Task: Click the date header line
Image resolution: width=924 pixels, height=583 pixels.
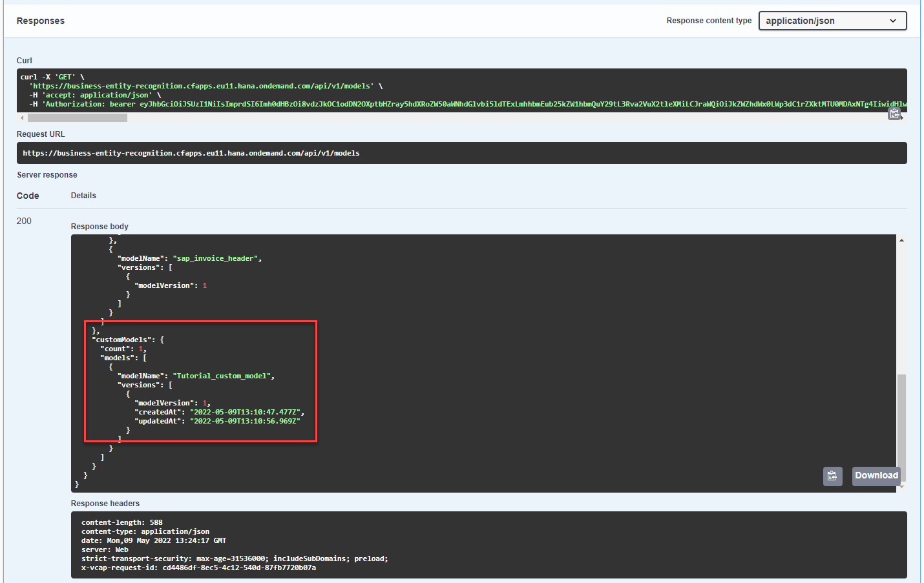Action: (154, 540)
